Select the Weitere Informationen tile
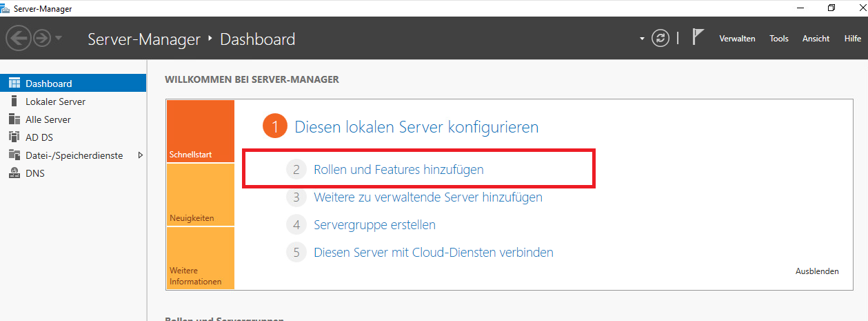Image resolution: width=868 pixels, height=321 pixels. tap(200, 259)
